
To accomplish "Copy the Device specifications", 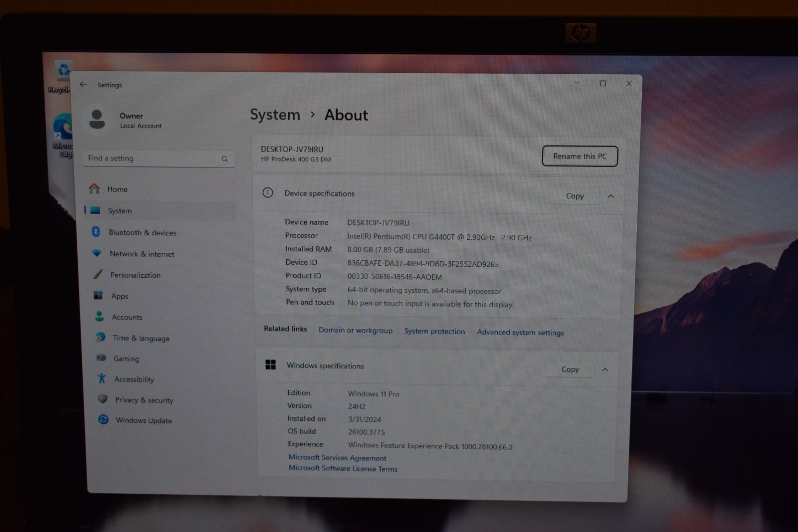I will 575,196.
